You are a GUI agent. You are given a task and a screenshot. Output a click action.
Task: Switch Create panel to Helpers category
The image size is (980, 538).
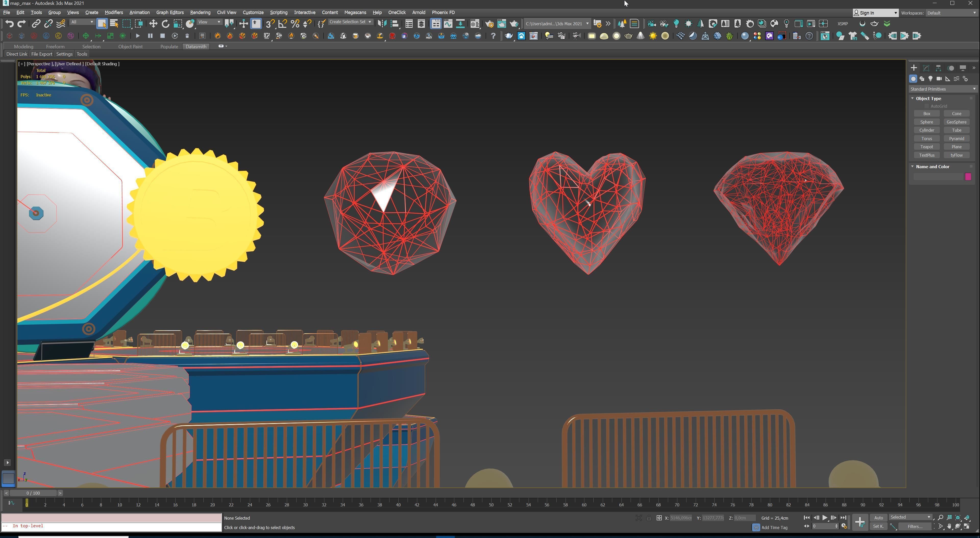948,79
